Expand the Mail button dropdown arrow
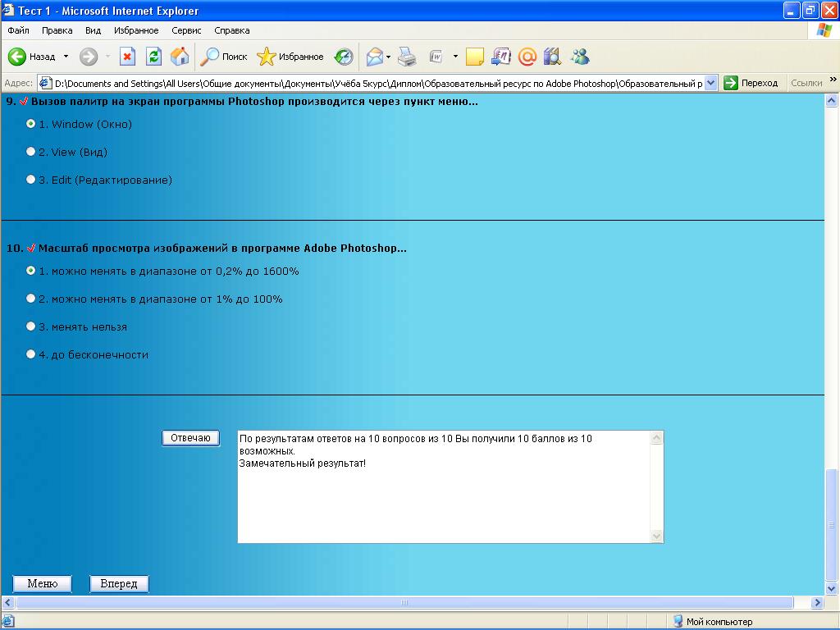This screenshot has width=840, height=630. click(388, 57)
